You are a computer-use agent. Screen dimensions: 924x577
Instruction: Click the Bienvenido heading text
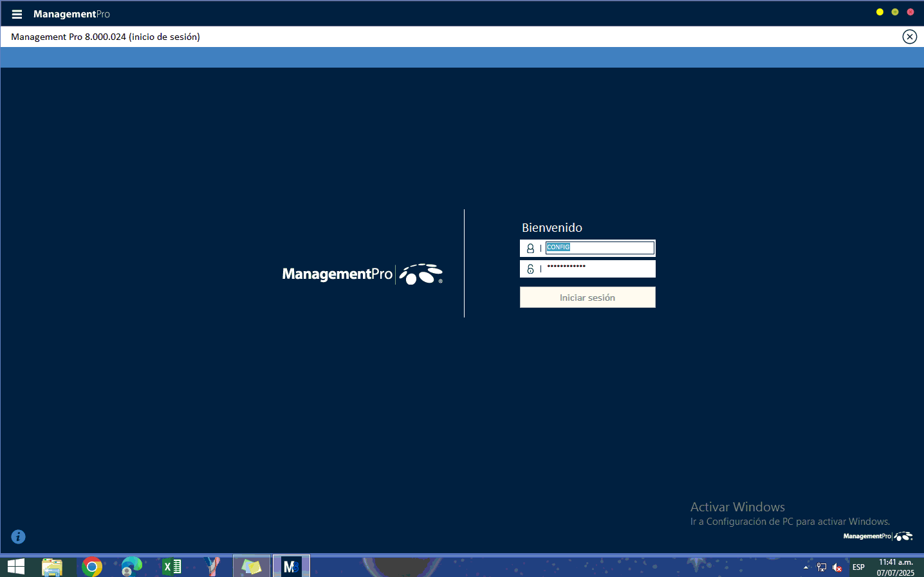(x=552, y=227)
